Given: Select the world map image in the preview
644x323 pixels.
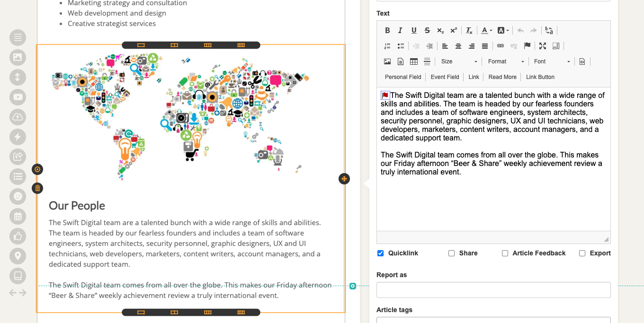Looking at the screenshot, I should coord(181,116).
